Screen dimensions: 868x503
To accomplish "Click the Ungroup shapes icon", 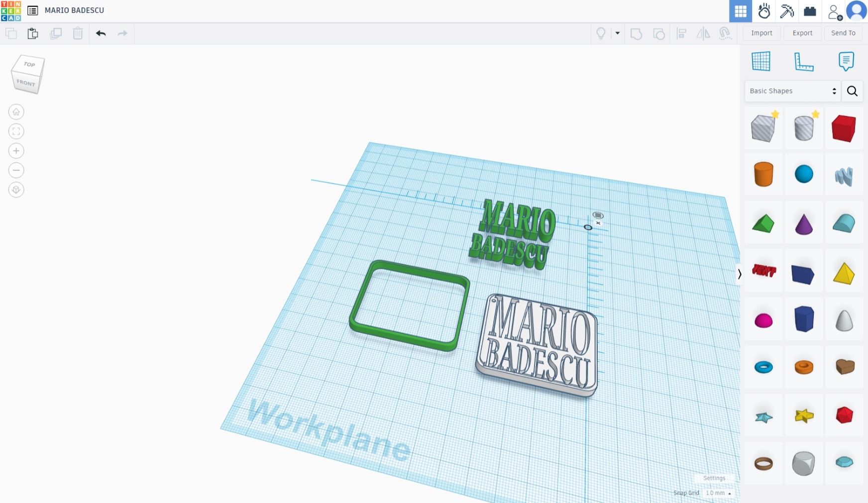I will (x=659, y=34).
